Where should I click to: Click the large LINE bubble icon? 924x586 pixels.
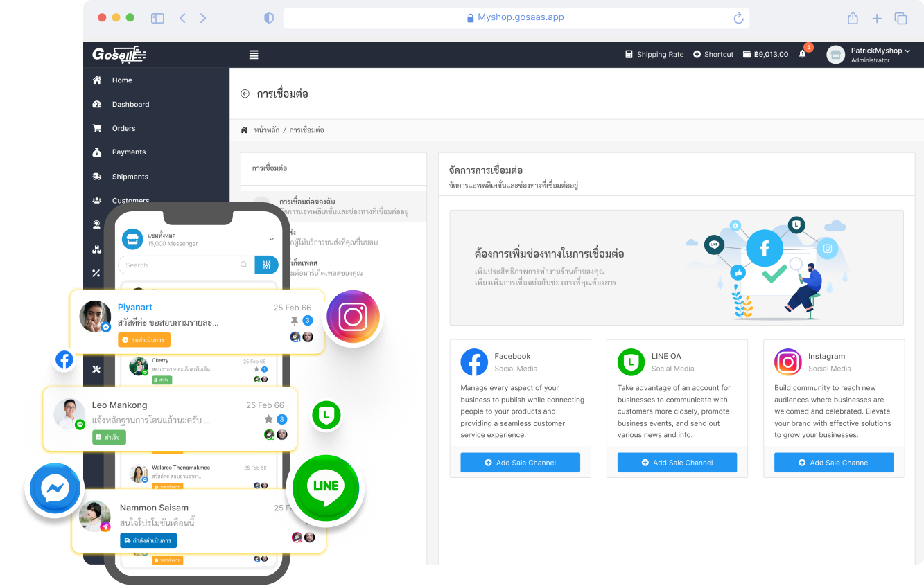point(326,488)
